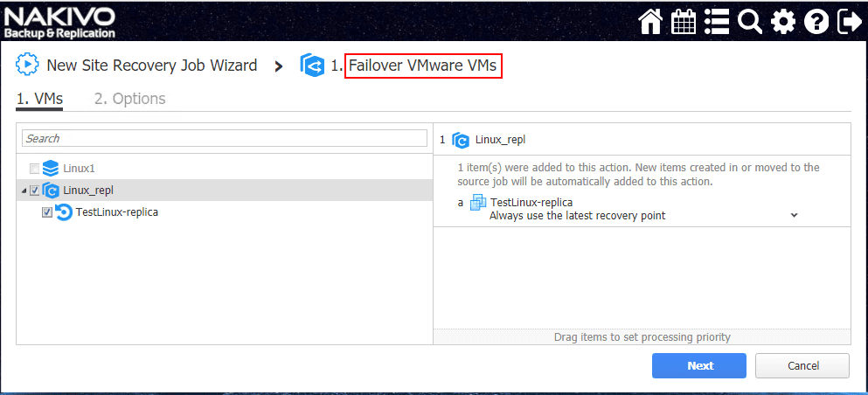868x395 pixels.
Task: Click the log out icon
Action: point(849,22)
